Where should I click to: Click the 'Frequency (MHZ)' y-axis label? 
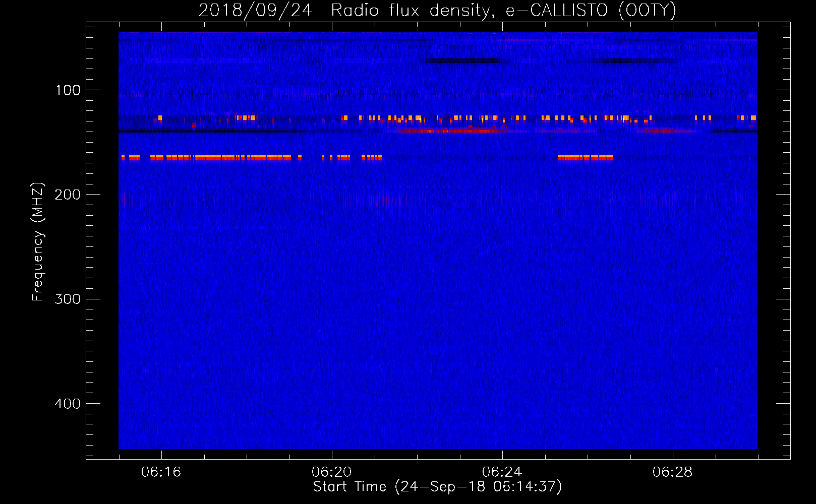pos(38,242)
